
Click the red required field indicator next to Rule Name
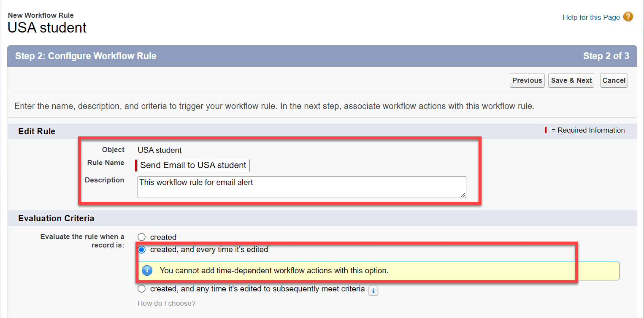click(135, 166)
